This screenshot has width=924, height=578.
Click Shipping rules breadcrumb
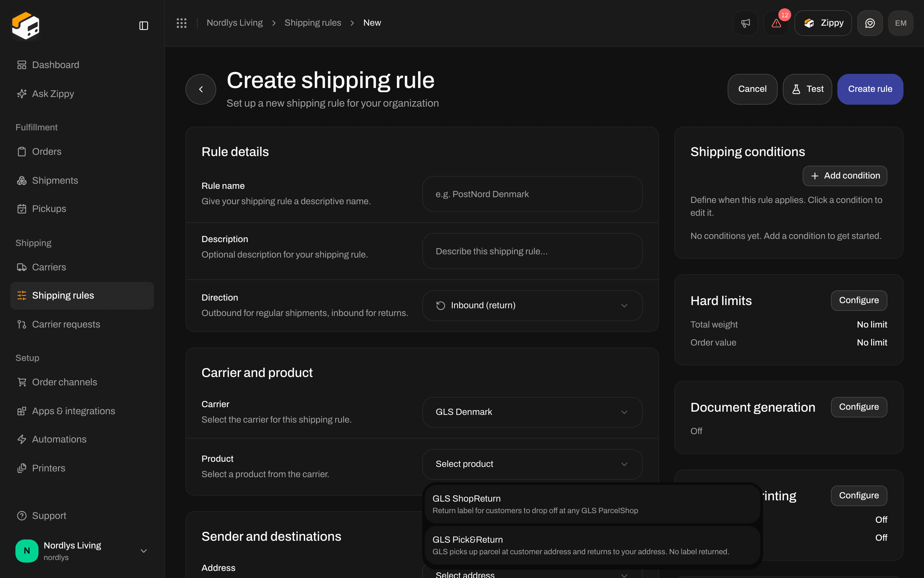click(x=313, y=23)
